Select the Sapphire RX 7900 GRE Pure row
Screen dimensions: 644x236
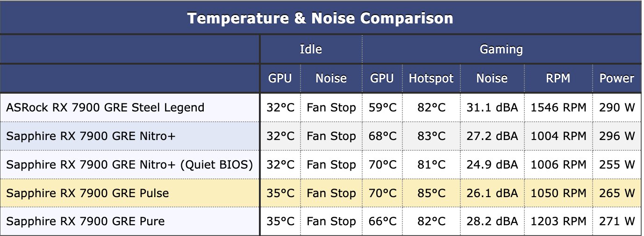point(321,221)
